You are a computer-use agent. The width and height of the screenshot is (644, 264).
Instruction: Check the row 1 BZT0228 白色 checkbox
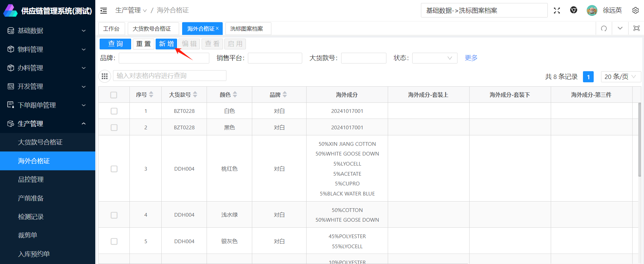pyautogui.click(x=114, y=111)
